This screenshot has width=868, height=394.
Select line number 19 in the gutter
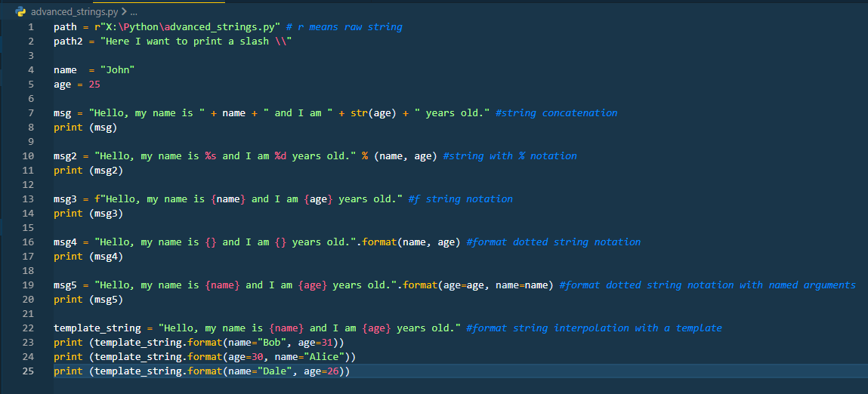[x=28, y=285]
